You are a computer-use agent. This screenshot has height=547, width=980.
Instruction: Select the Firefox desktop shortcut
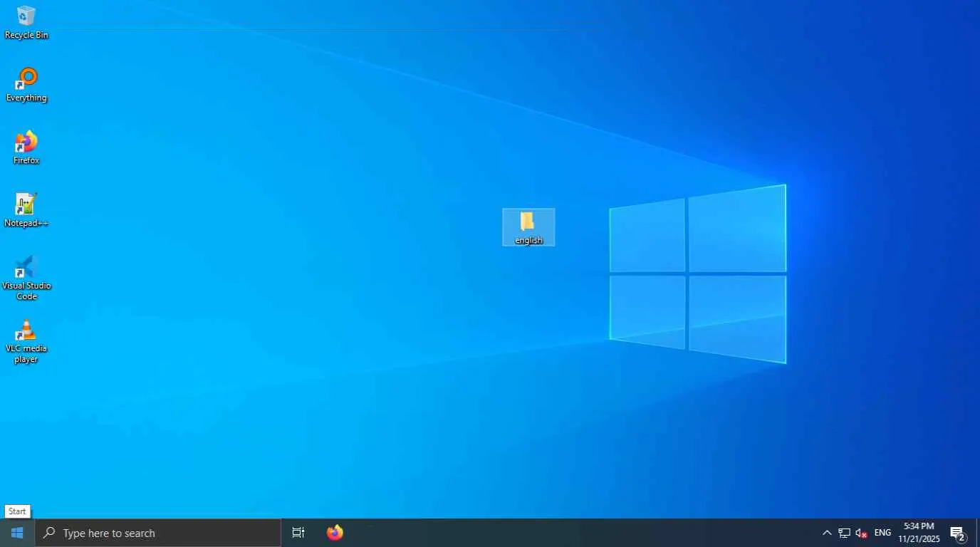click(x=26, y=148)
